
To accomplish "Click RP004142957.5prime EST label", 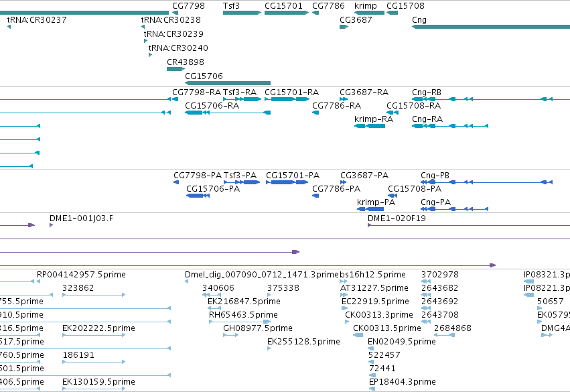I will click(x=81, y=275).
